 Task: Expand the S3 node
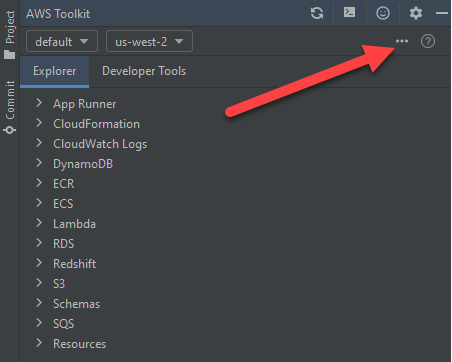click(x=39, y=283)
